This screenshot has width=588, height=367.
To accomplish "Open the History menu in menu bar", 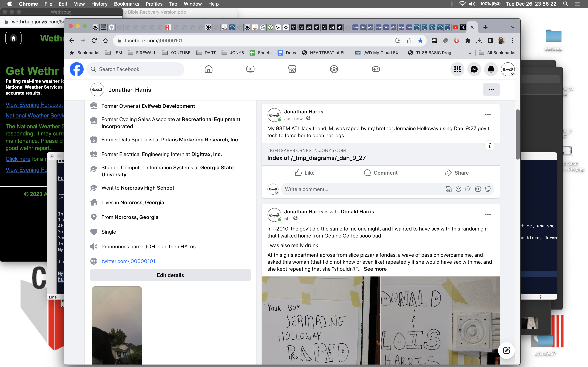I will click(99, 4).
